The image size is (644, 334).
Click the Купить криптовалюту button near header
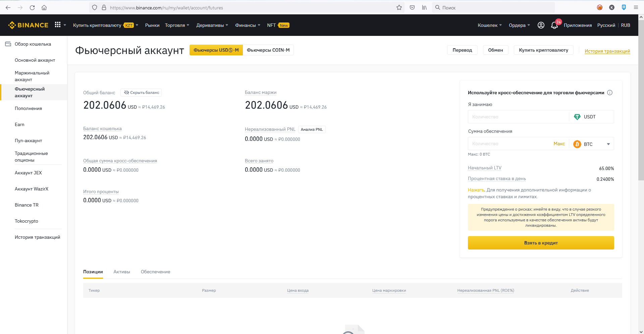[x=543, y=50]
